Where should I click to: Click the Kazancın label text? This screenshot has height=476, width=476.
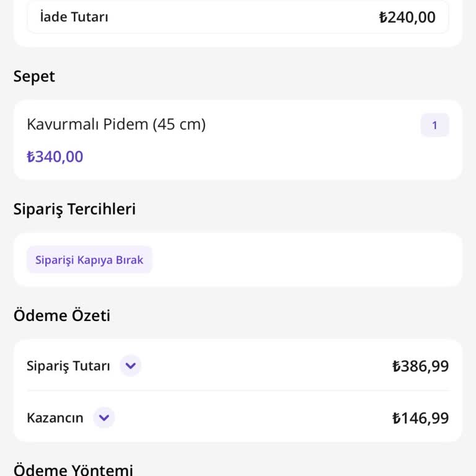click(x=55, y=418)
